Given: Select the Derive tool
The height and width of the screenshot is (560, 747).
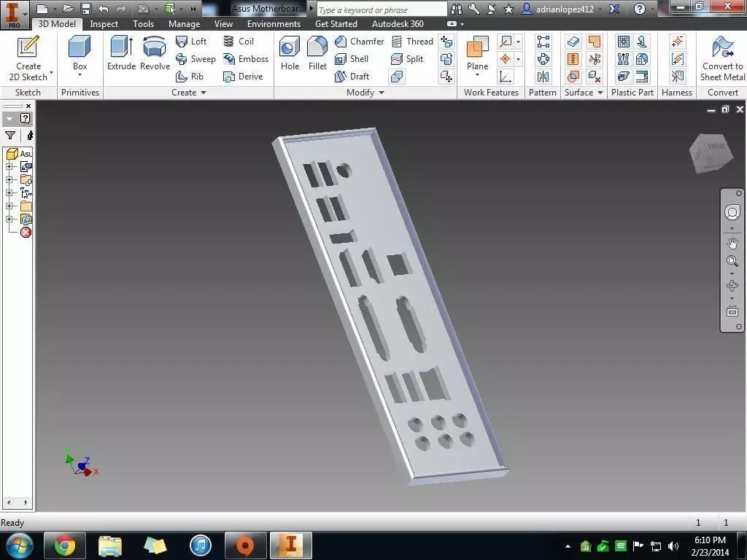Looking at the screenshot, I should coord(243,76).
